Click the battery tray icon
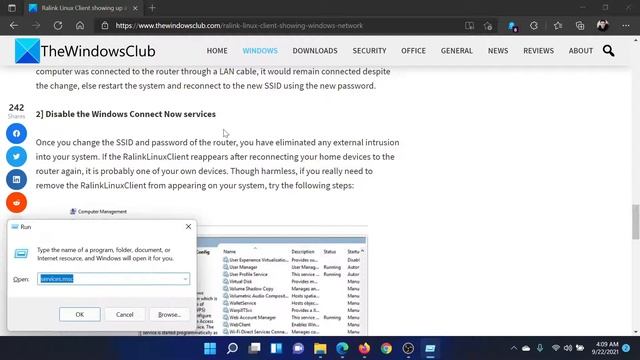640x360 pixels. [x=580, y=348]
